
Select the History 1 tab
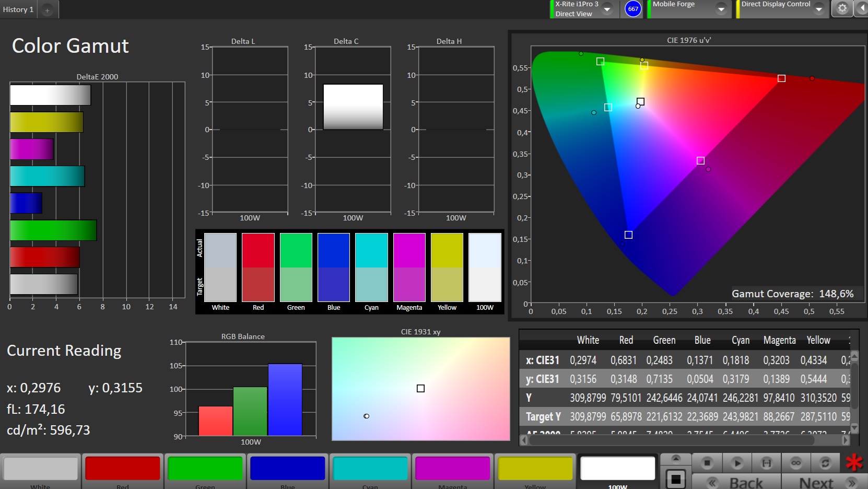coord(18,9)
